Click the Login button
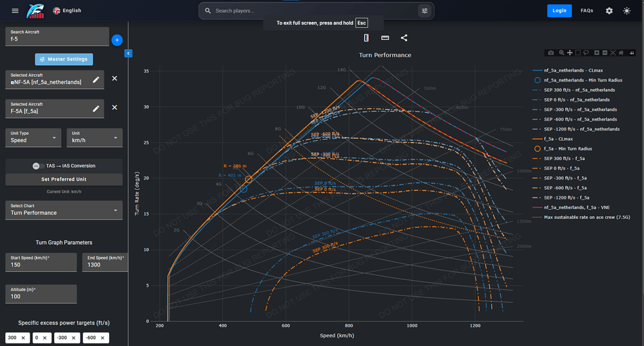Screen dimensions: 644x346 pos(560,11)
